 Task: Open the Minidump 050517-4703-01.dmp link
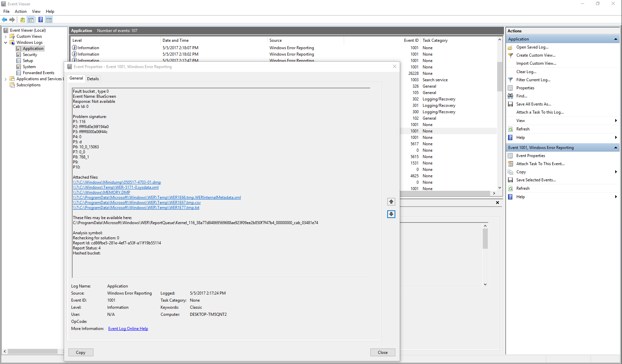coord(117,182)
